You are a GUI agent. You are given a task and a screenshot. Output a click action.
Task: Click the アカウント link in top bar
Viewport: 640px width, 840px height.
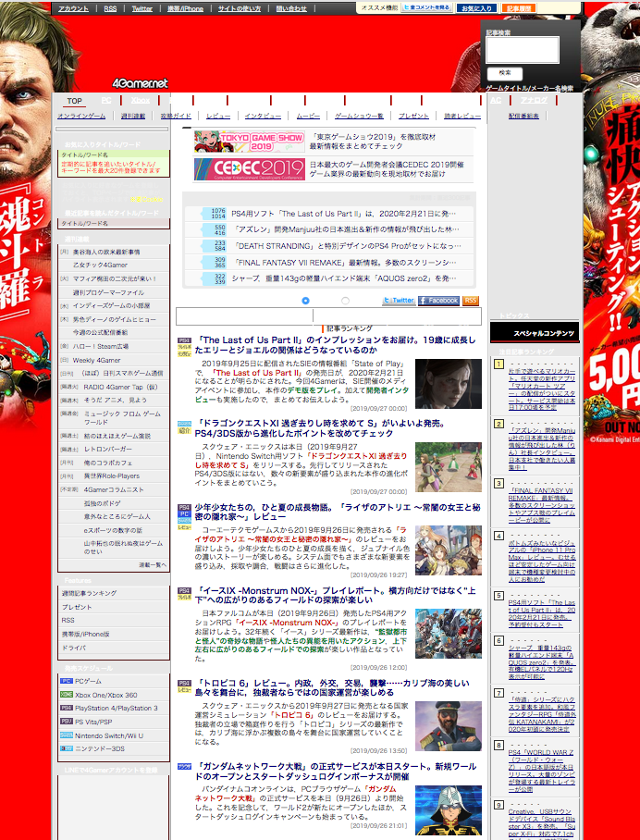coord(73,8)
